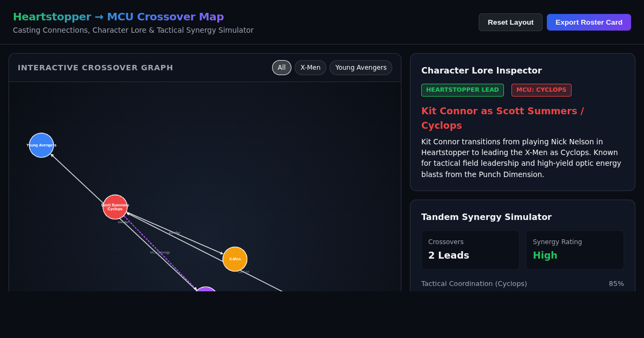Click the Synergy Rating High card
This screenshot has height=338, width=644.
(575, 250)
